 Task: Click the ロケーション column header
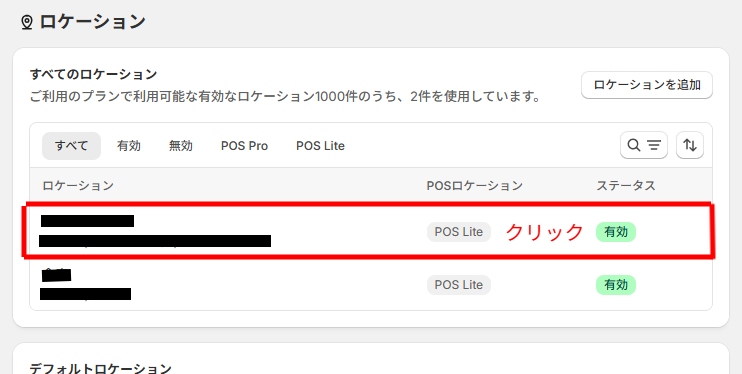[78, 186]
